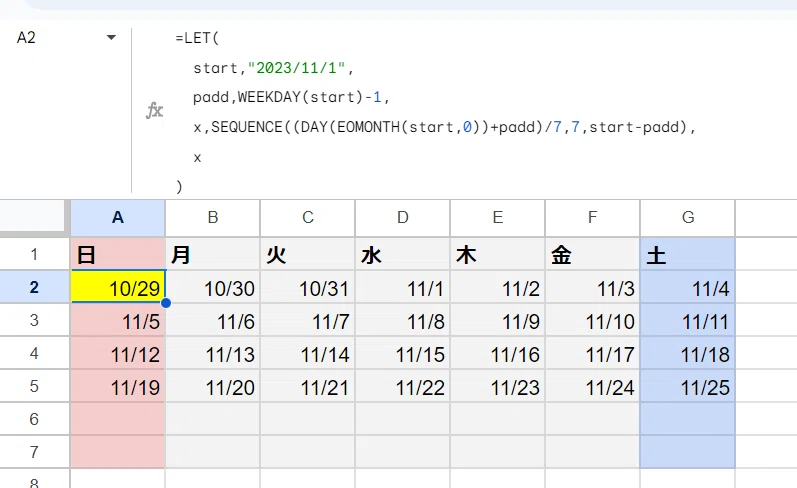Click the 金 header cell
The image size is (797, 488).
[x=593, y=254]
